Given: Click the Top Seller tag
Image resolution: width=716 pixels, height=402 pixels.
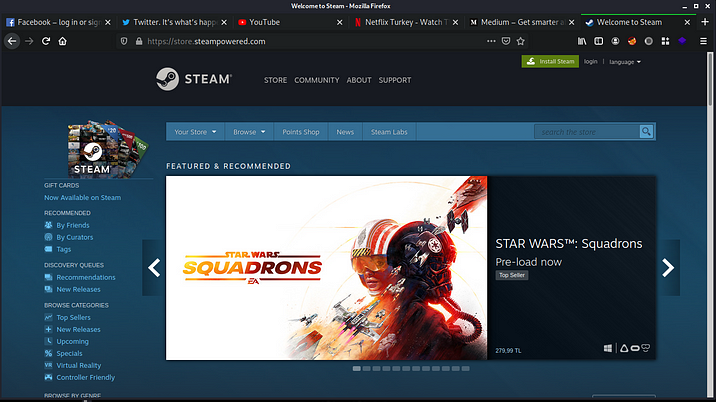Looking at the screenshot, I should tap(512, 275).
